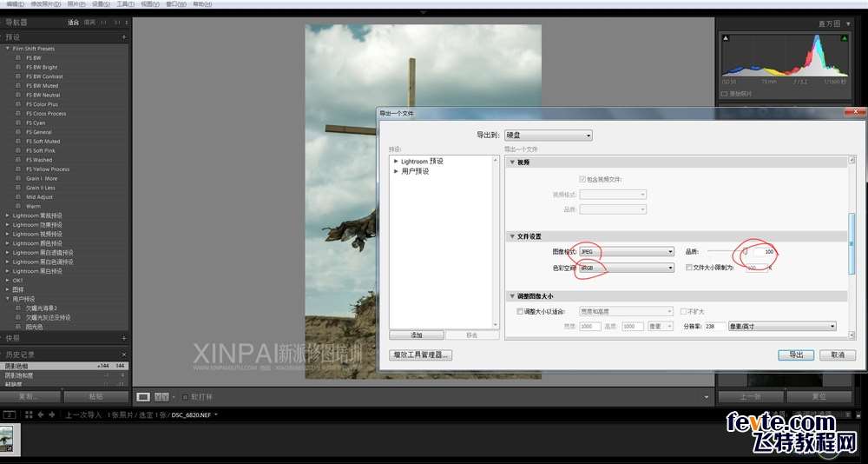Select the before/after Y|Y view icon
Screen dimensions: 868x464
(161, 396)
